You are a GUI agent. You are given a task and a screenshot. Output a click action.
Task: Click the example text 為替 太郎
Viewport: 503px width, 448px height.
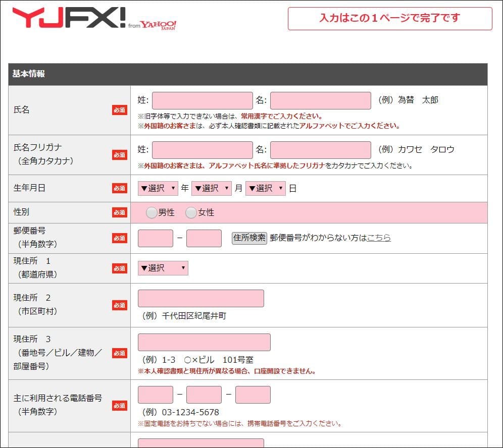(x=418, y=100)
